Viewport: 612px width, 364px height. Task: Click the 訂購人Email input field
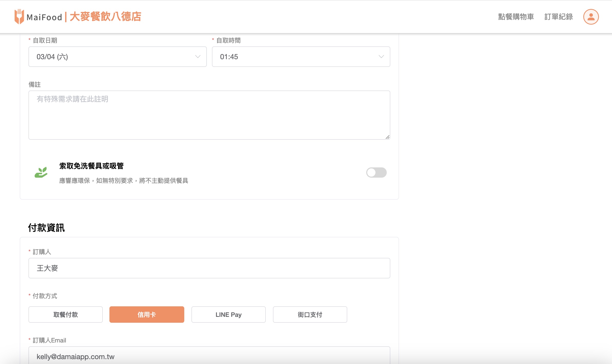coord(209,356)
